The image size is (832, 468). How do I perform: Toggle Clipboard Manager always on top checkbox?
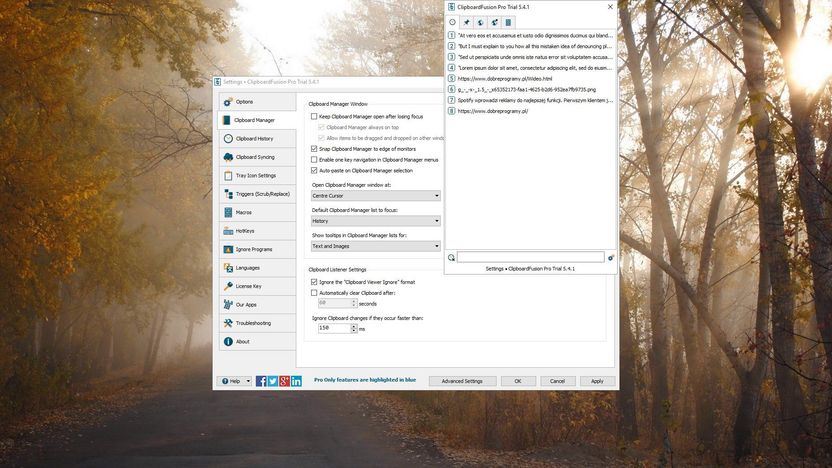point(321,127)
